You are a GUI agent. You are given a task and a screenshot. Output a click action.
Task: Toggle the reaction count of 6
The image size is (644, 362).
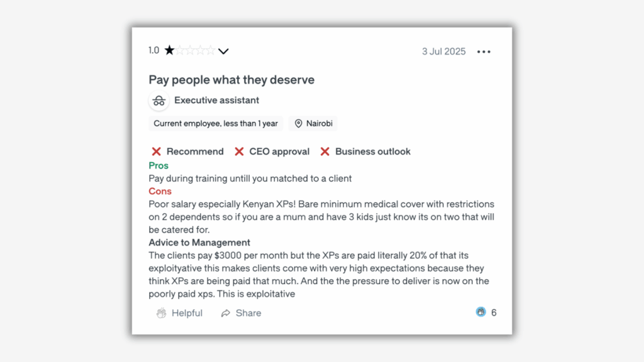494,312
